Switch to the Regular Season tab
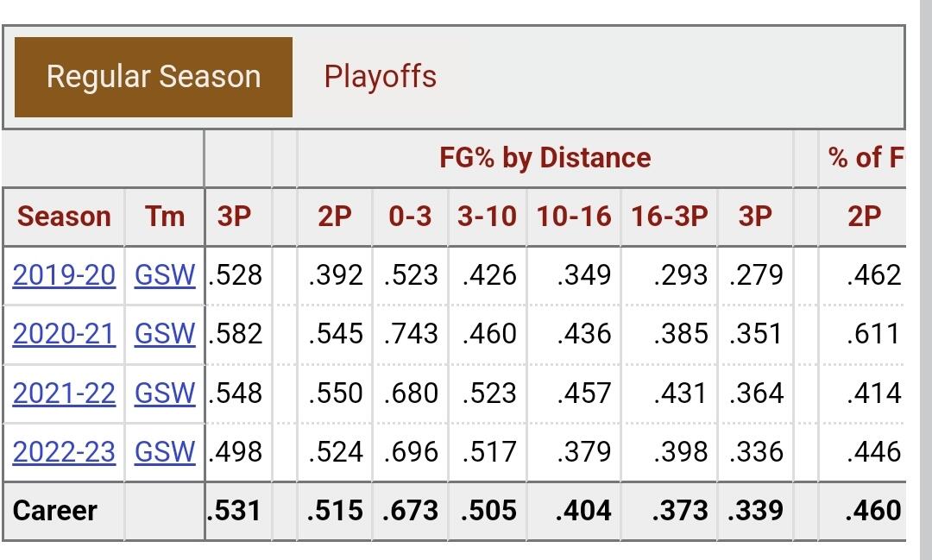932x560 pixels. click(154, 77)
